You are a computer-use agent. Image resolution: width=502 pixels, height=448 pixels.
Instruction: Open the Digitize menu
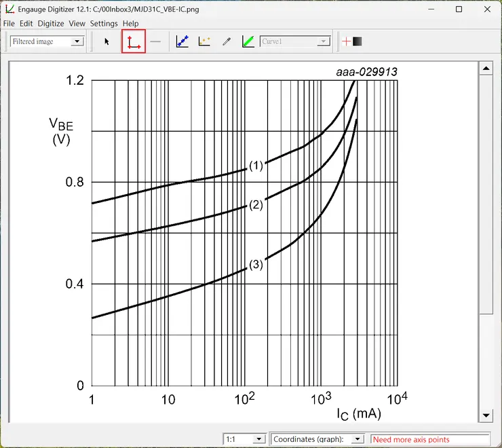click(51, 23)
